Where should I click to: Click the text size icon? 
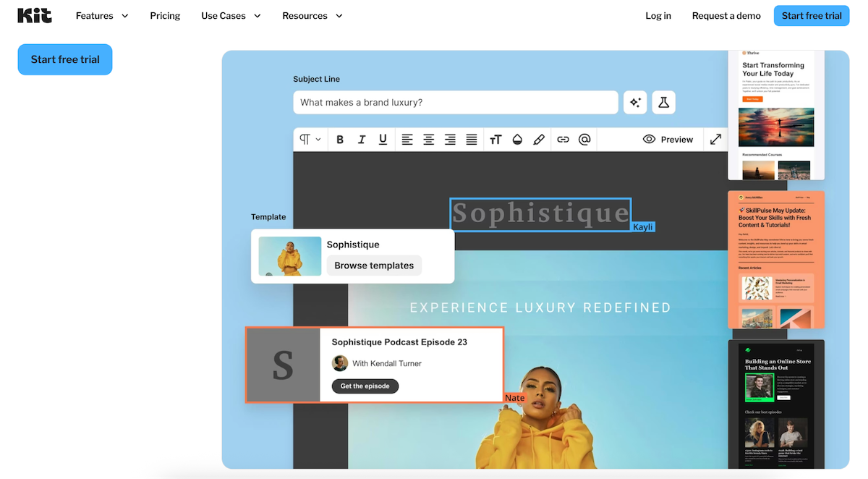[x=495, y=140]
